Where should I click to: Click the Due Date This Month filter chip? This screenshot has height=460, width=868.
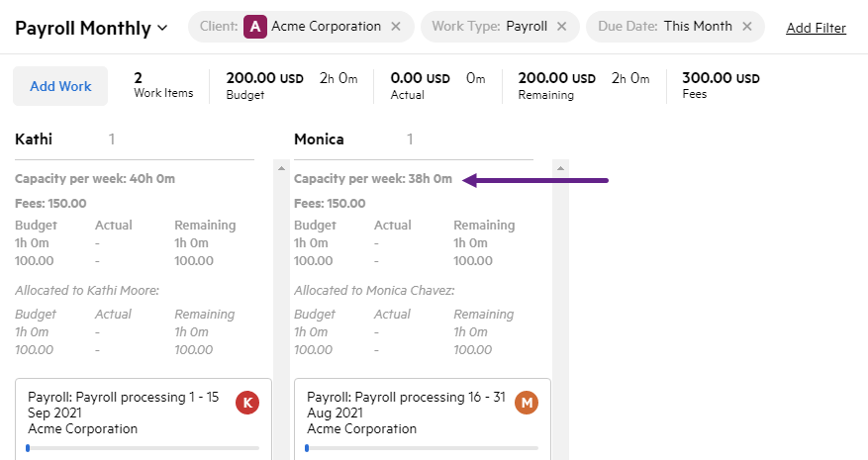click(673, 27)
